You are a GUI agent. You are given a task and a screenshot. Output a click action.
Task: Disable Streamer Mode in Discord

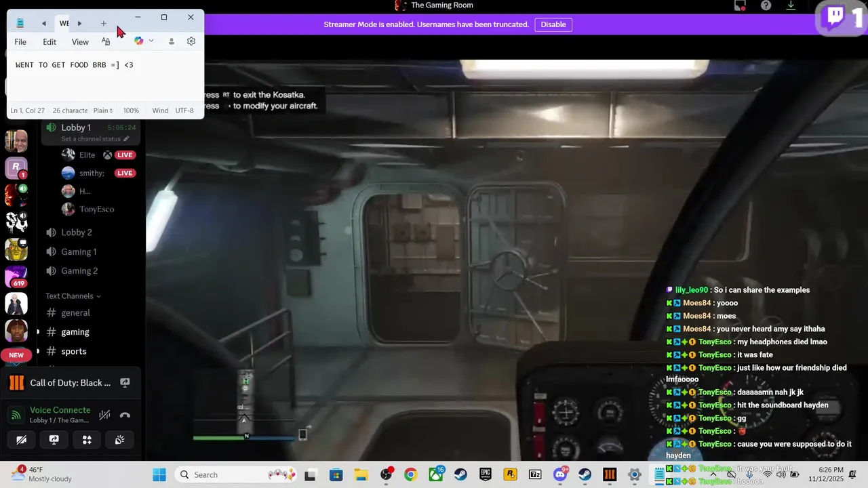[553, 24]
